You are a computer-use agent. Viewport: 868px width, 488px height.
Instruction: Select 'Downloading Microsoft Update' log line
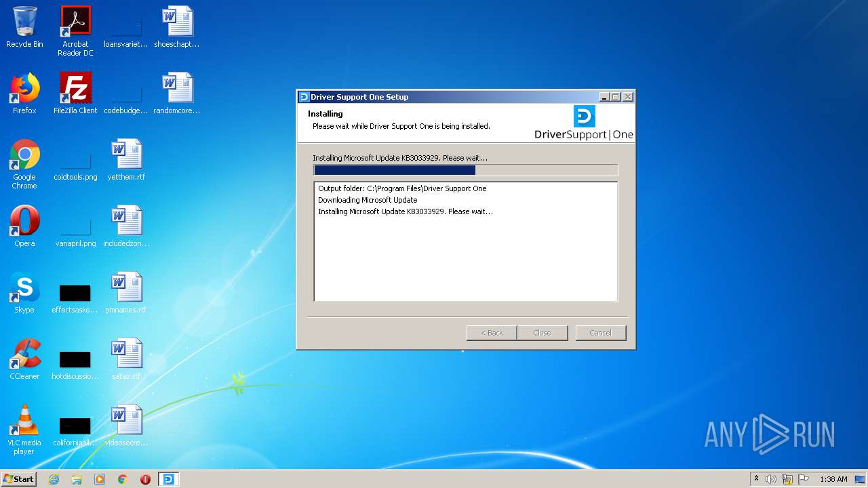[368, 200]
